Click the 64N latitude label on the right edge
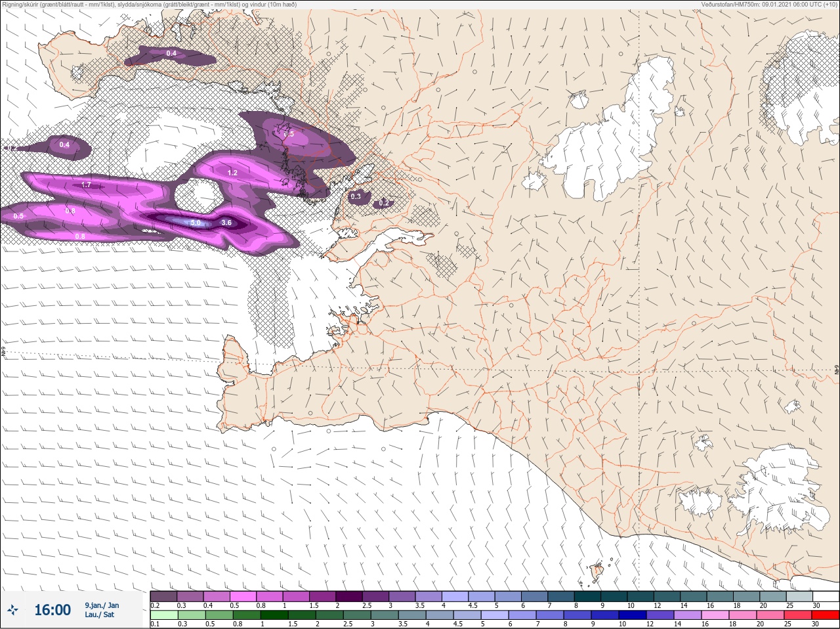This screenshot has width=840, height=629. (x=836, y=370)
